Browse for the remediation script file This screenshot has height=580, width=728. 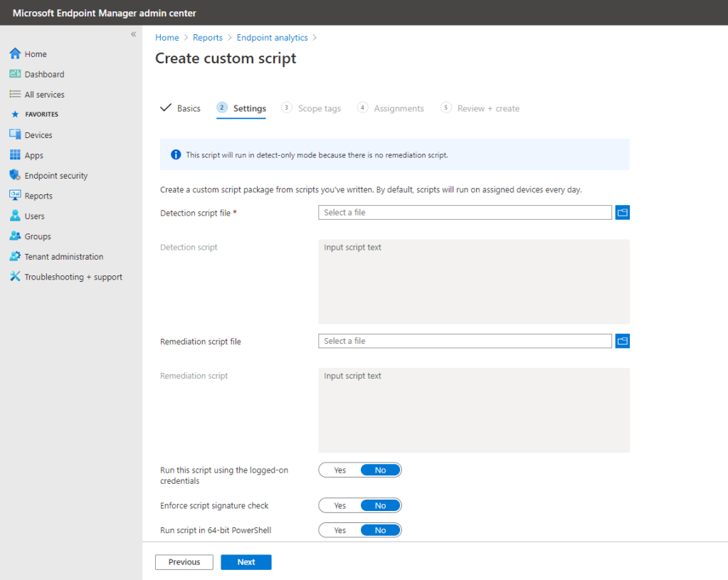click(x=622, y=341)
